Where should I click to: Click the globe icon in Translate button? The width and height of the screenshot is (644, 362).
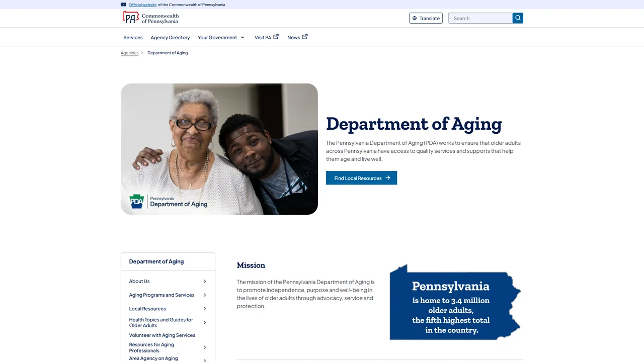(x=415, y=18)
